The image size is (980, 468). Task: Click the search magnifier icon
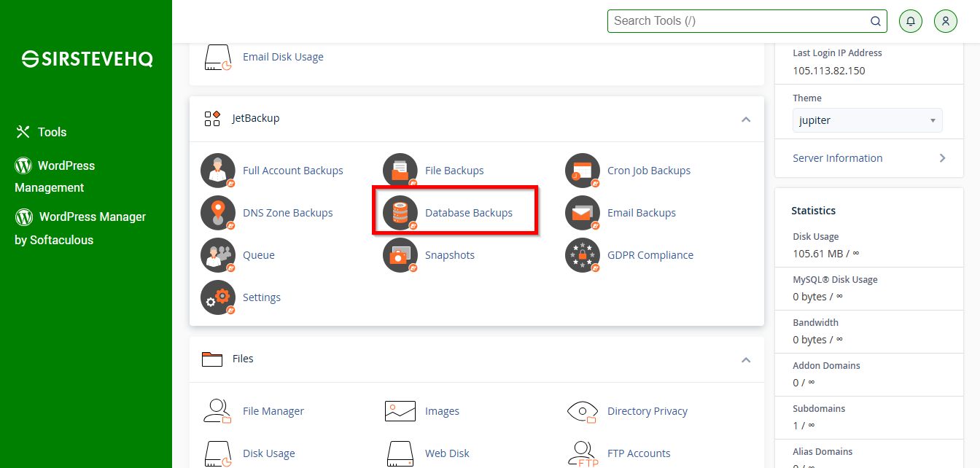pyautogui.click(x=876, y=21)
